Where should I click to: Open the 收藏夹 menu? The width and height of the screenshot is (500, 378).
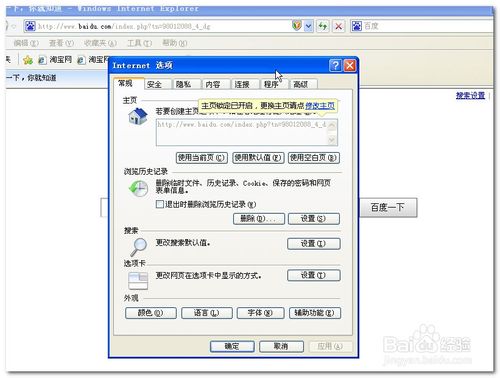100,43
